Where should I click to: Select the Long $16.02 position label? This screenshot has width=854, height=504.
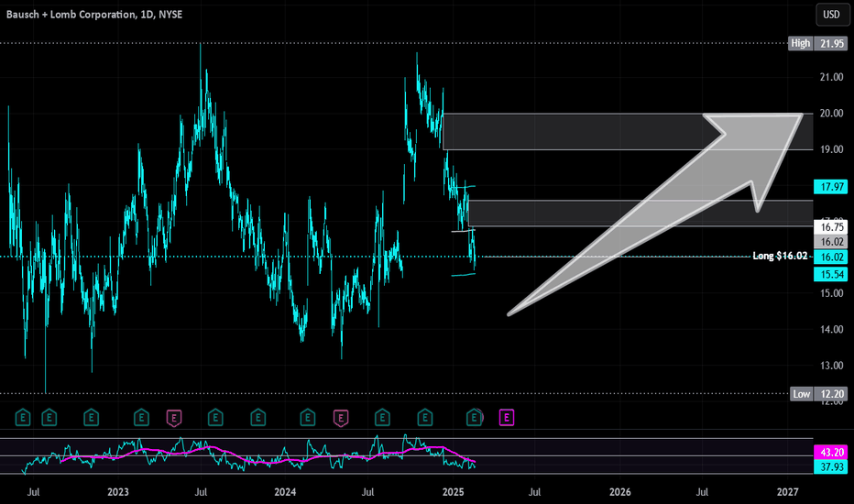coord(780,256)
